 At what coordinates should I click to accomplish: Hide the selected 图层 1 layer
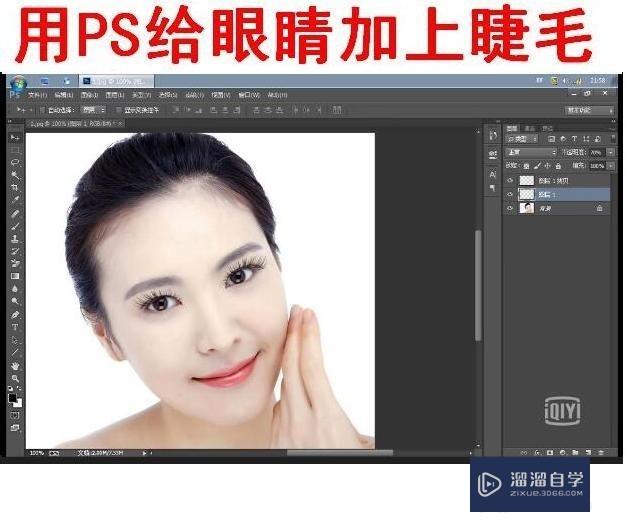click(510, 194)
